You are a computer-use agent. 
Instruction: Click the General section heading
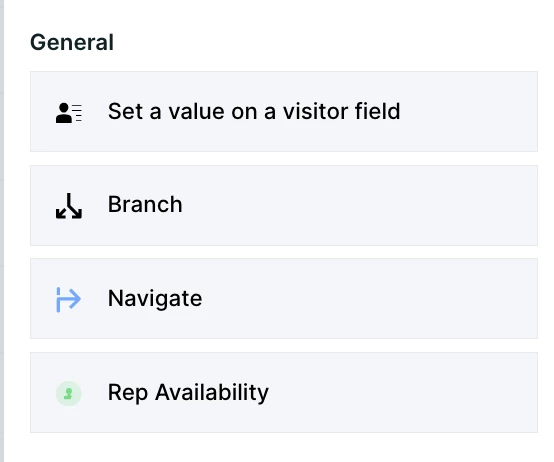72,42
